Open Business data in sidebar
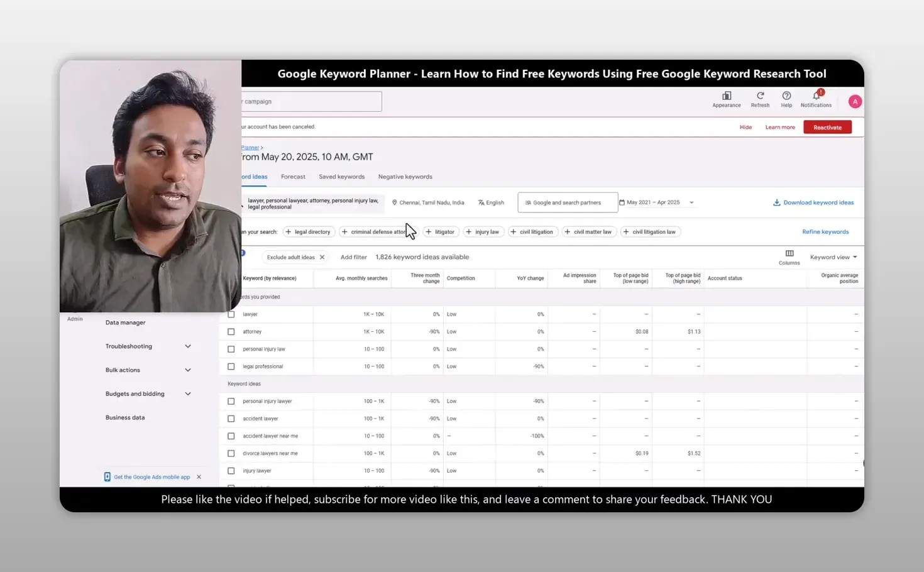This screenshot has height=572, width=924. 125,417
